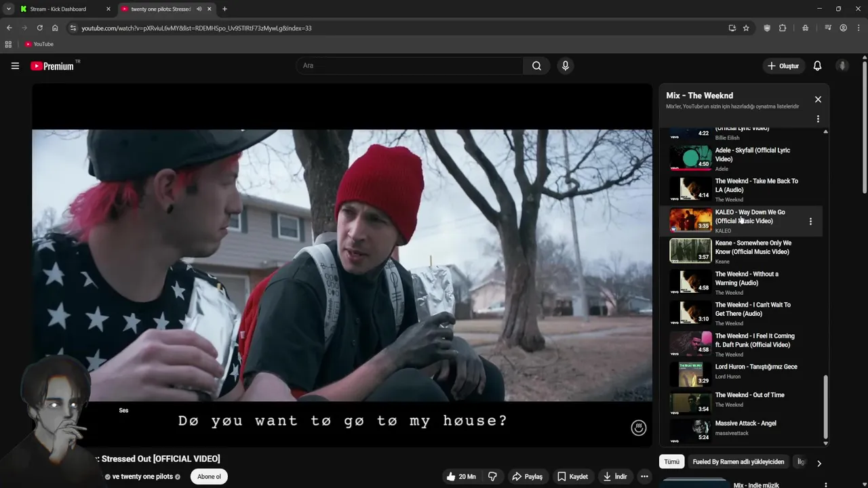View site information icon in address bar
The image size is (868, 488).
click(73, 28)
